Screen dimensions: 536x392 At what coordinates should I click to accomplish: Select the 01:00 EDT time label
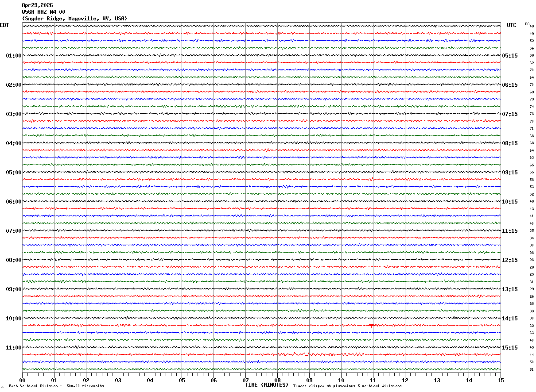(14, 56)
